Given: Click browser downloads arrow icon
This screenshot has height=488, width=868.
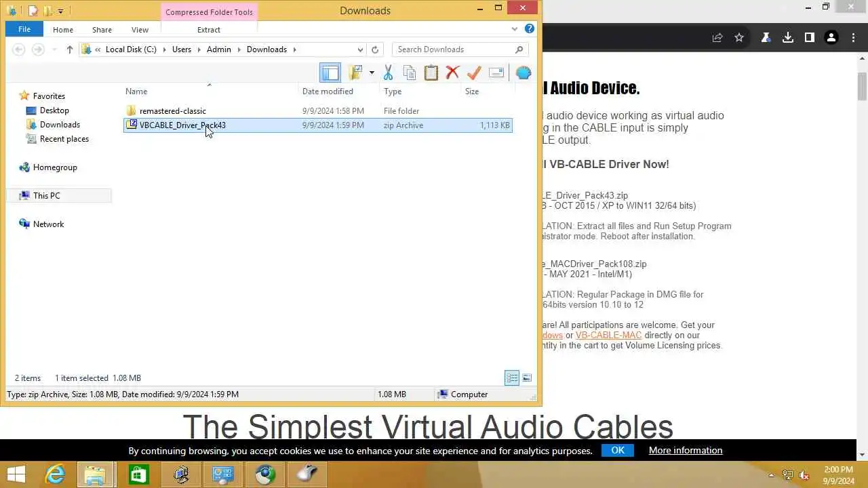Looking at the screenshot, I should (x=788, y=38).
